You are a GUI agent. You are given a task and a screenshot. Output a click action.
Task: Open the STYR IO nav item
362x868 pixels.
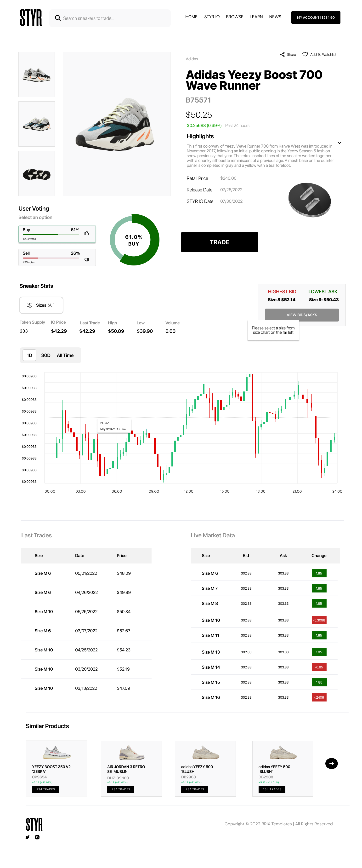tap(211, 17)
